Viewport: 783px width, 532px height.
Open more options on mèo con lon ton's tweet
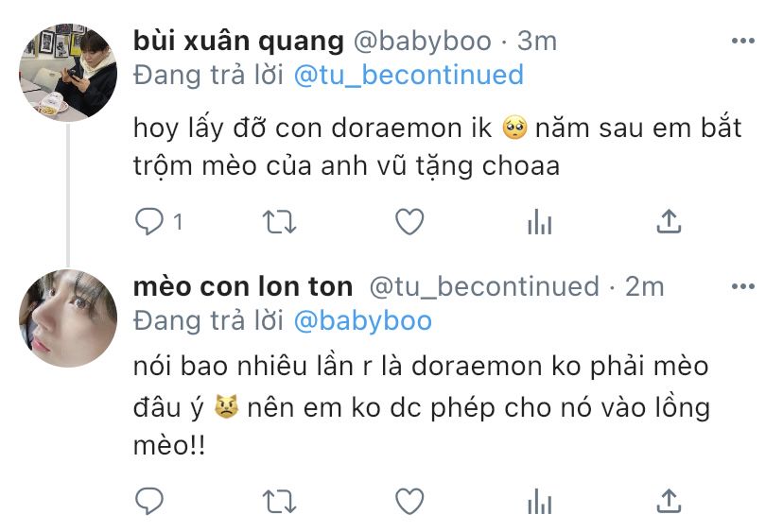click(742, 286)
